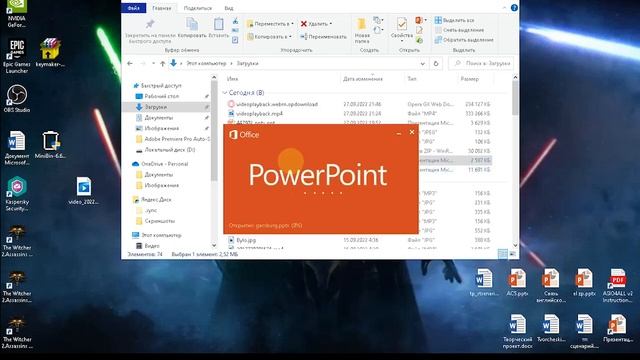The height and width of the screenshot is (360, 640).
Task: Minimize the PowerPoint splash screen
Action: point(398,133)
